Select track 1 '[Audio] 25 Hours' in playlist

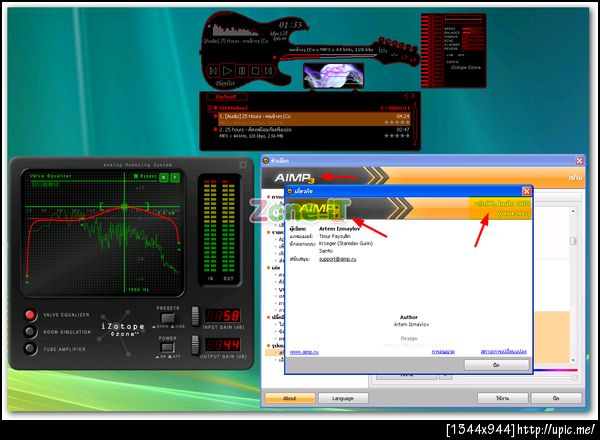pos(314,119)
